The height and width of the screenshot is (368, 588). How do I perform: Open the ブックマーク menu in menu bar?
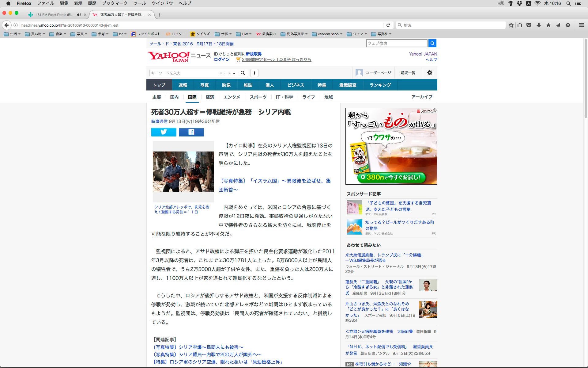(x=115, y=3)
